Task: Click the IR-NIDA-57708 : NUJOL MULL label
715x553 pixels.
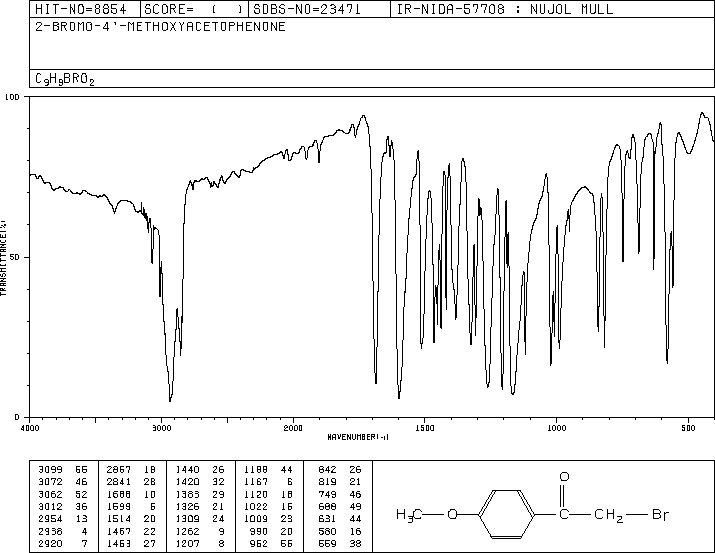Action: (505, 10)
